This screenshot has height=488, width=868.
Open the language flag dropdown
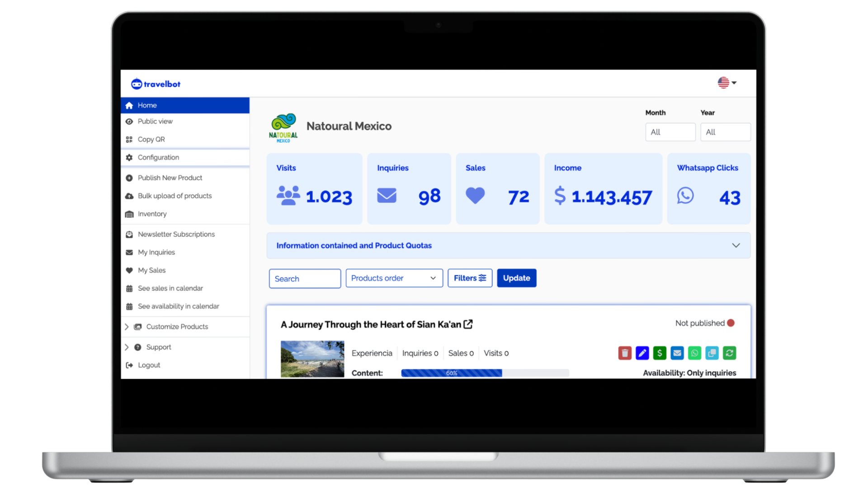point(727,83)
